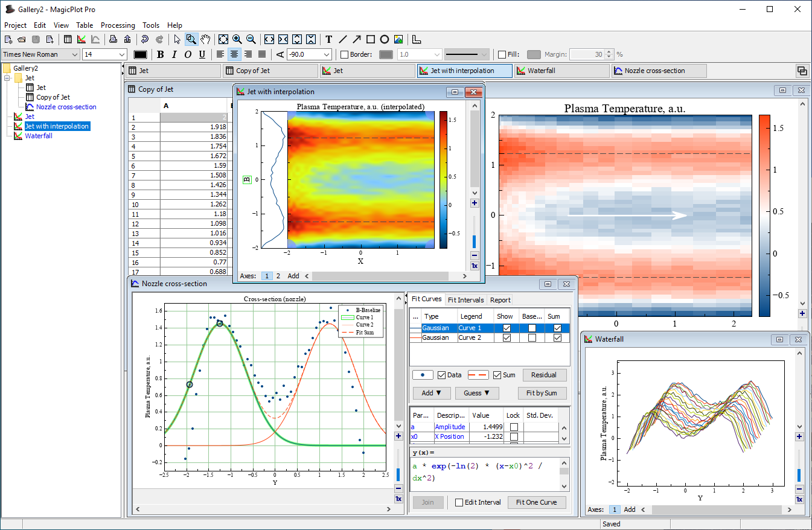This screenshot has height=530, width=812.
Task: Select Nozzle cross-section in project tree
Action: pyautogui.click(x=66, y=107)
